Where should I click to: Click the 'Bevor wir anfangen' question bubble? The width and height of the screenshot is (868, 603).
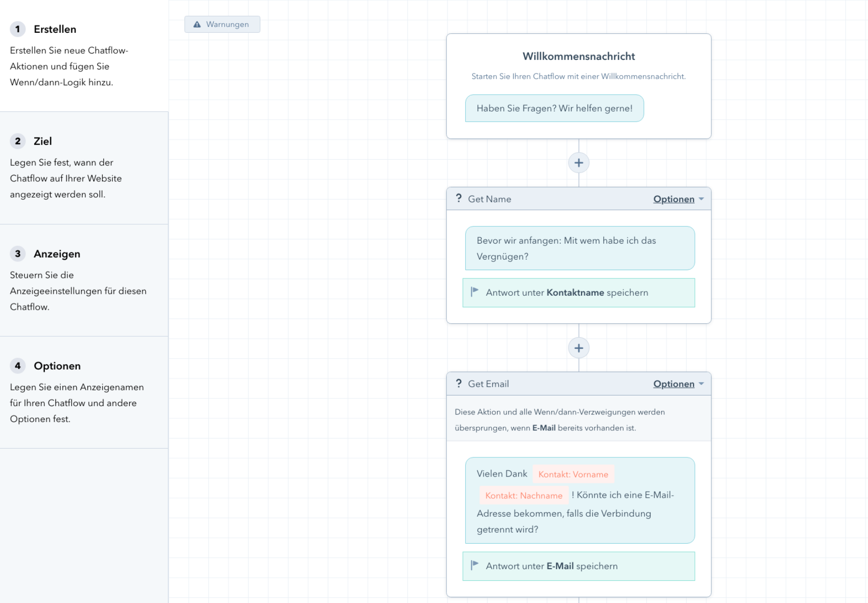[580, 248]
